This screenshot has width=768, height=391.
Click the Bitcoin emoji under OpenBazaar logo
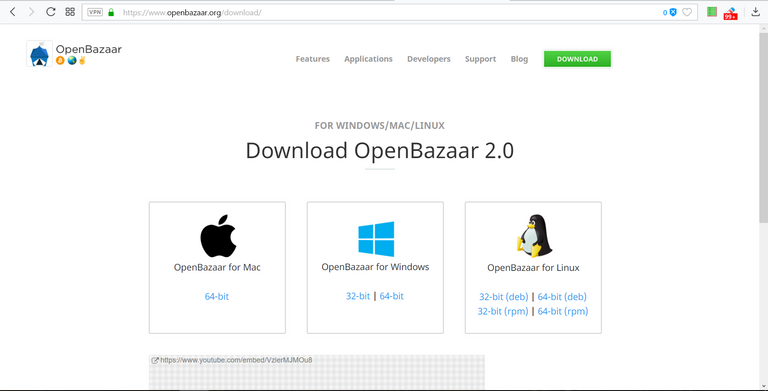point(60,60)
